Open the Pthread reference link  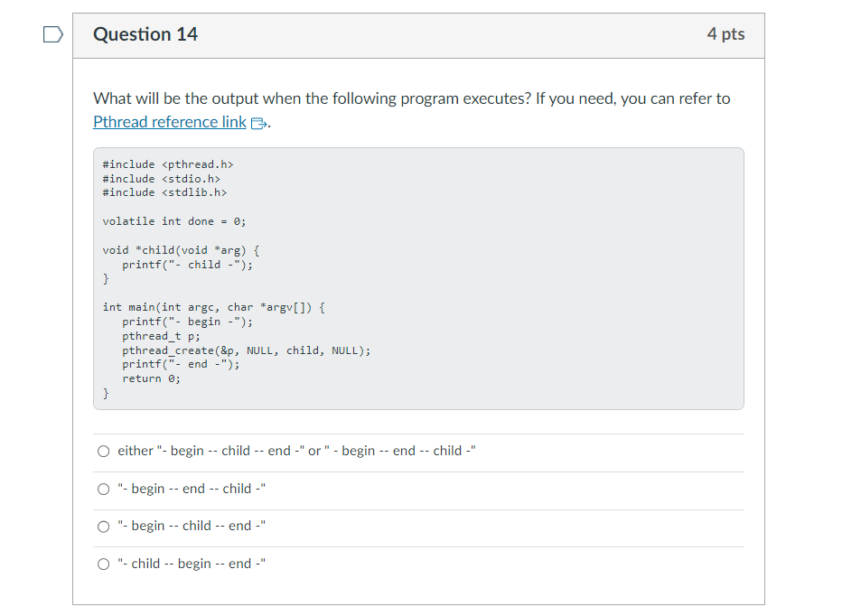click(x=170, y=122)
